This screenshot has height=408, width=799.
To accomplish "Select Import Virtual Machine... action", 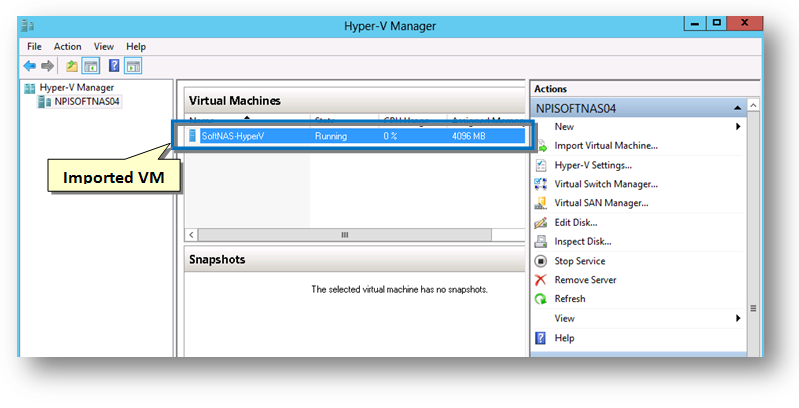I will click(606, 146).
